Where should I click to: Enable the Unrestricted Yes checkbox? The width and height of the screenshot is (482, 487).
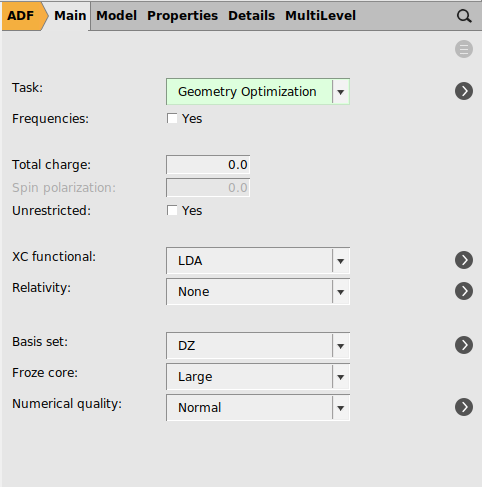coord(172,210)
